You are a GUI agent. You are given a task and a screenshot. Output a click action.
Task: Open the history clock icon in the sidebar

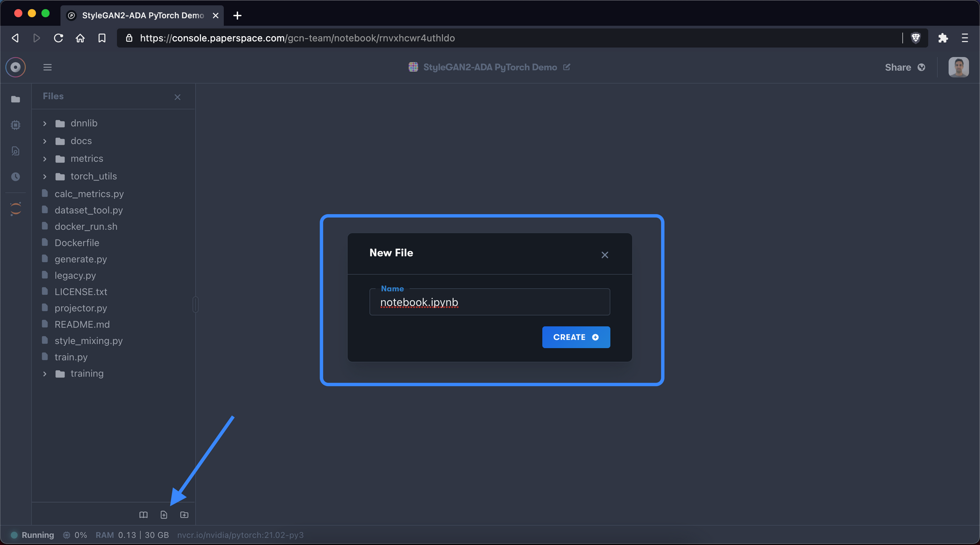tap(16, 177)
